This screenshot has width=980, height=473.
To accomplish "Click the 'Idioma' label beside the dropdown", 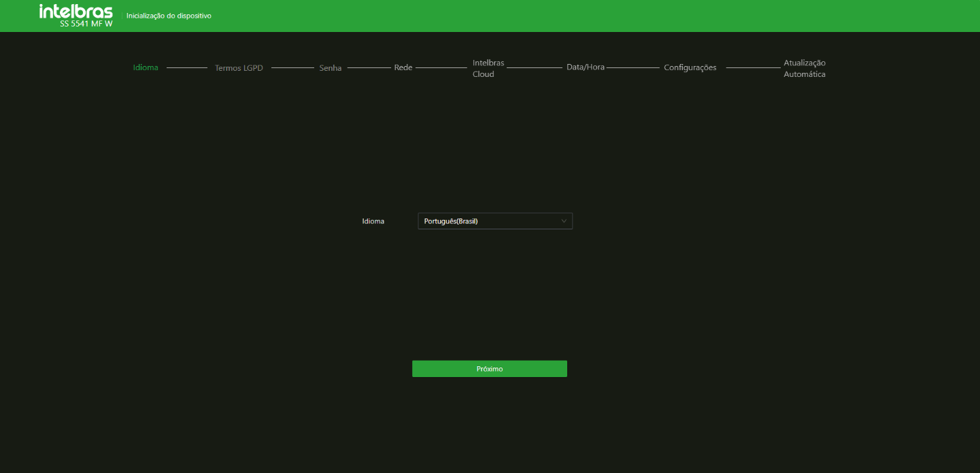I will (373, 221).
